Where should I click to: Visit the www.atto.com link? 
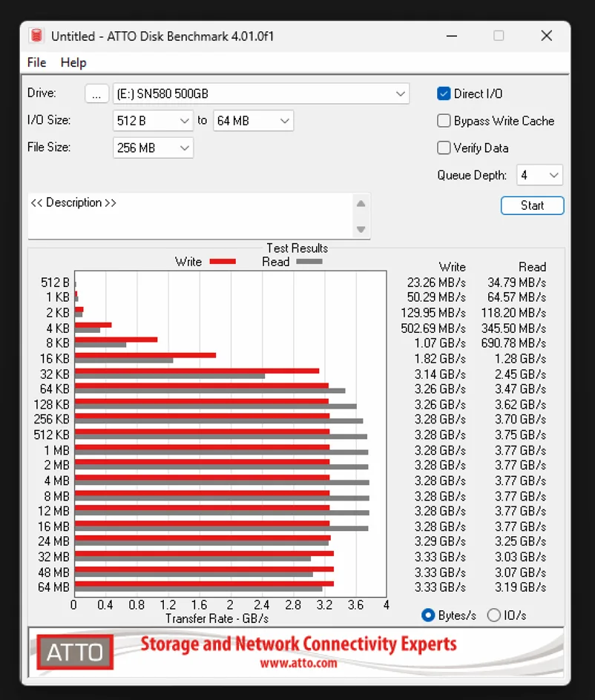point(299,663)
